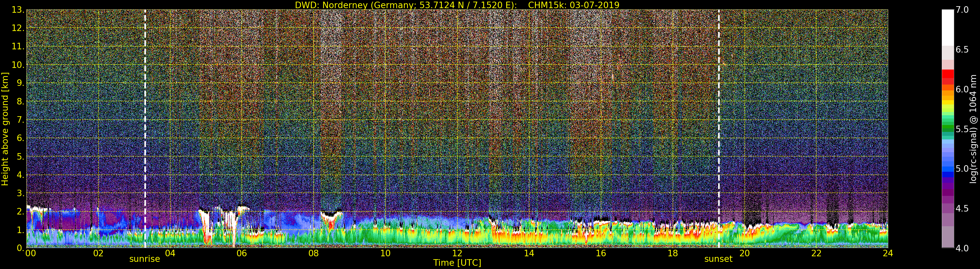Click the white dashed sunset line
The width and height of the screenshot is (980, 269).
tap(719, 129)
